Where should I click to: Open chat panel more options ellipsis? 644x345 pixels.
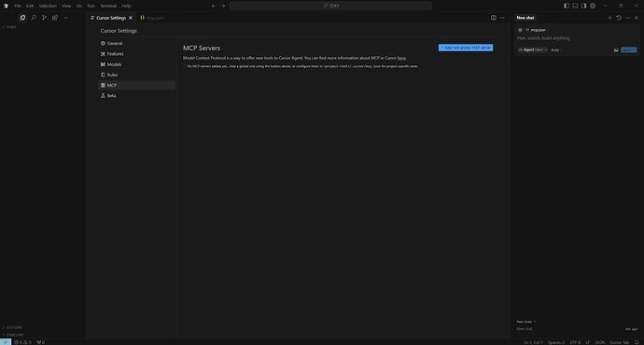[x=627, y=18]
